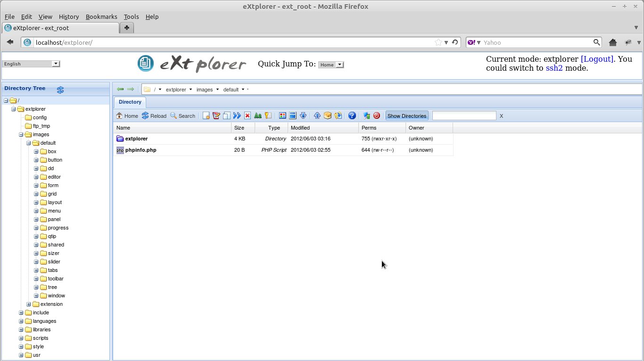Open the English language dropdown
This screenshot has width=644, height=361.
31,64
